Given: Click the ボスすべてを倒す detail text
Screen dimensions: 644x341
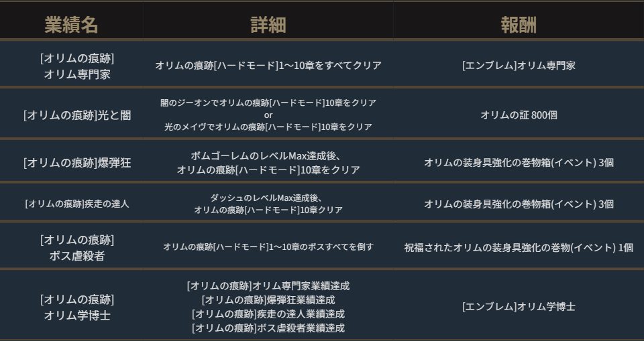Looking at the screenshot, I should [268, 247].
